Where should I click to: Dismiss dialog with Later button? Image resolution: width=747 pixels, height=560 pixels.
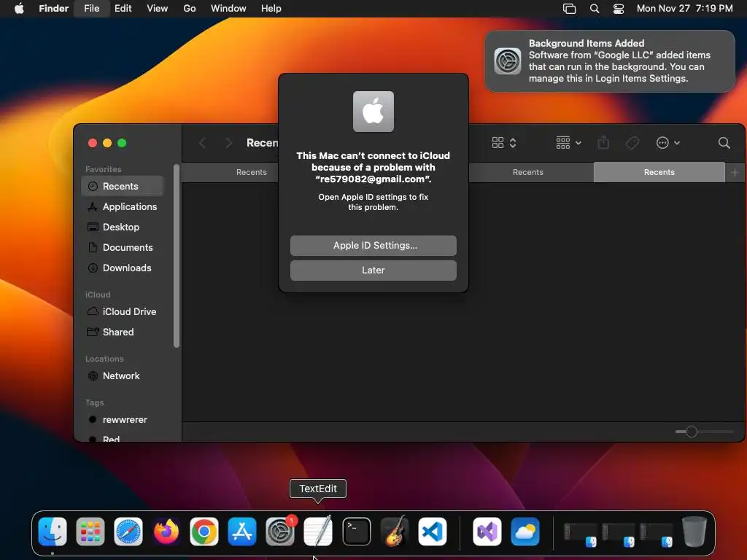373,271
